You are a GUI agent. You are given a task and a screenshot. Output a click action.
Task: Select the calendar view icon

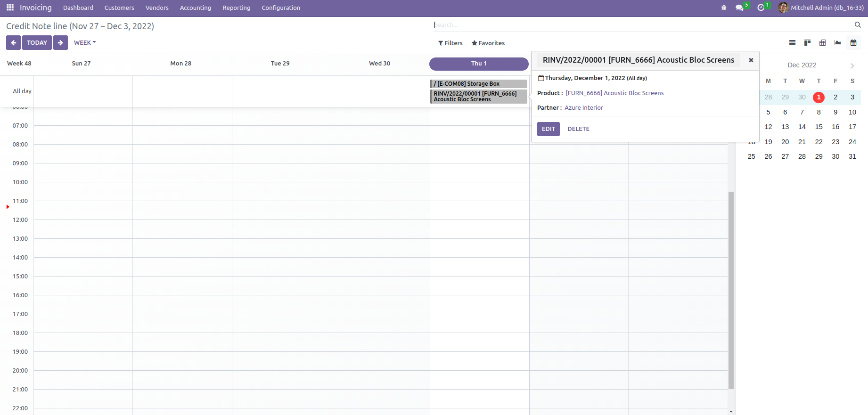tap(853, 43)
